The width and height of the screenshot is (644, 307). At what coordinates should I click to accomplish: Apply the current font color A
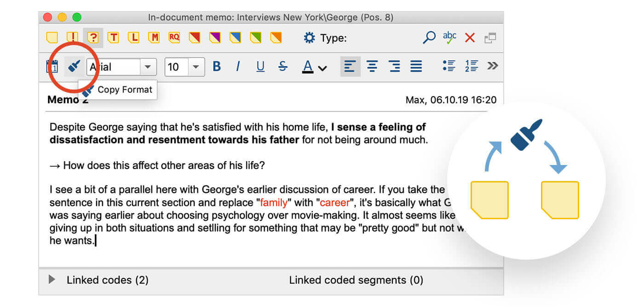click(x=308, y=67)
